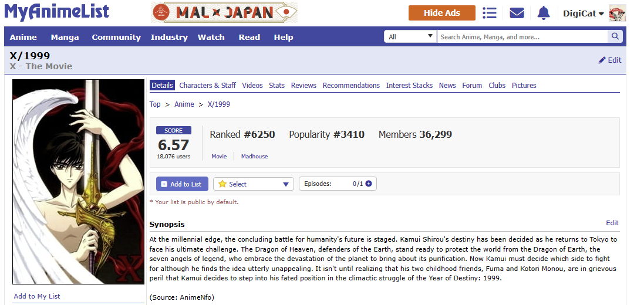Click the X - The Movie subtitle

pos(41,66)
